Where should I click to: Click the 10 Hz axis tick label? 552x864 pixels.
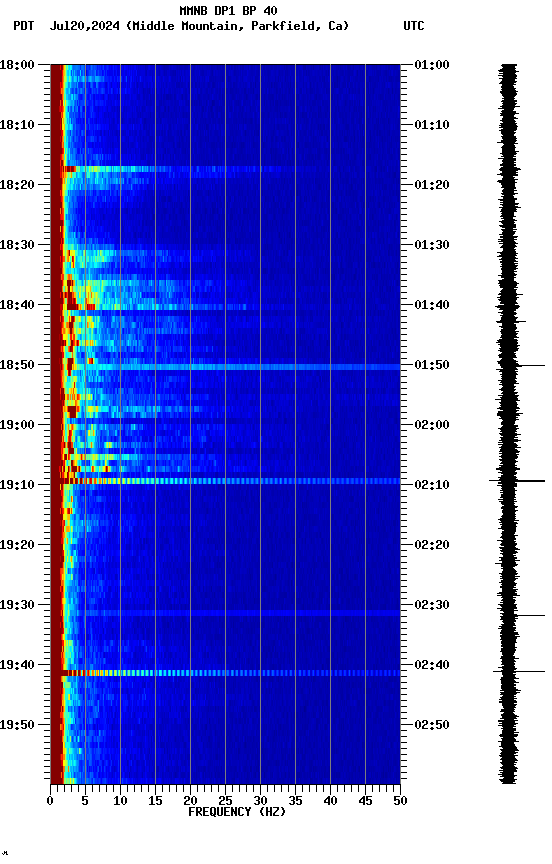(120, 801)
